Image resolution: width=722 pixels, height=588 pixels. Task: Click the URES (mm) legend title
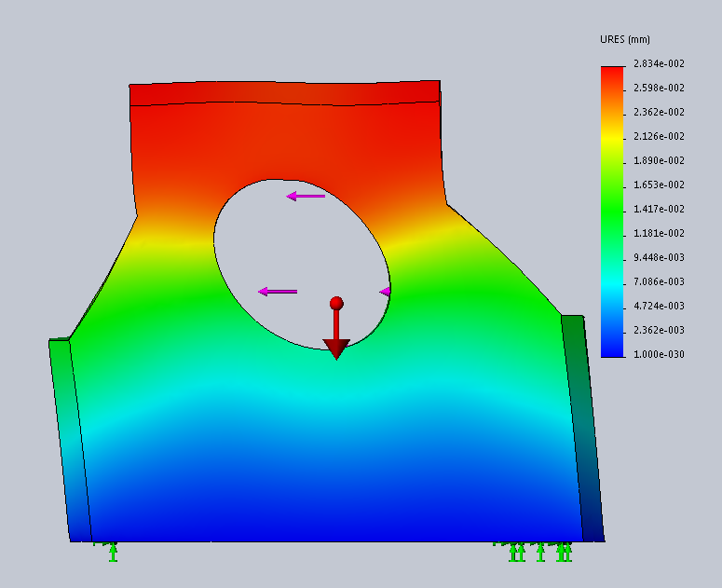(x=625, y=39)
